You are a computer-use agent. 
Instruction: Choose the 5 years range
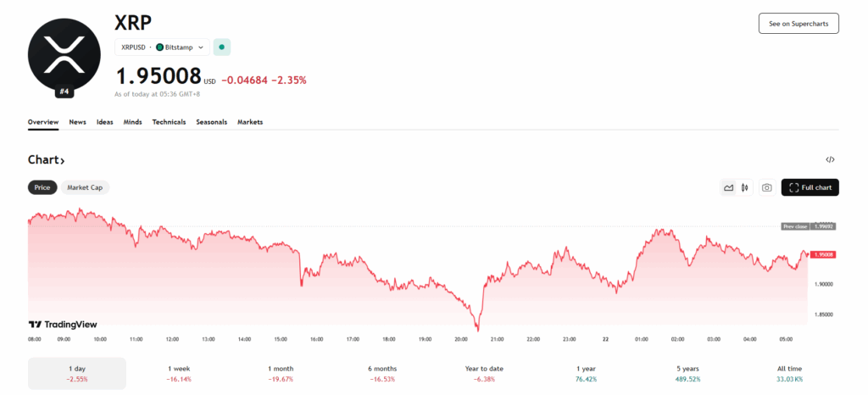pos(687,374)
